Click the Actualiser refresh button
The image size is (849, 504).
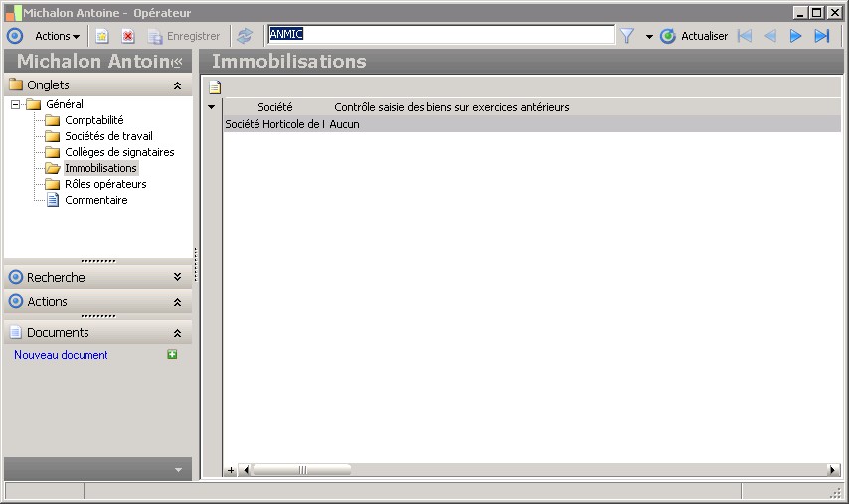click(x=694, y=36)
